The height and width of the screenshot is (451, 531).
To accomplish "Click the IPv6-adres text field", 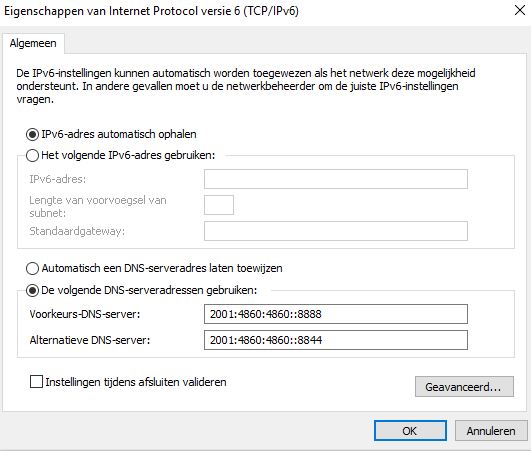I will click(336, 179).
